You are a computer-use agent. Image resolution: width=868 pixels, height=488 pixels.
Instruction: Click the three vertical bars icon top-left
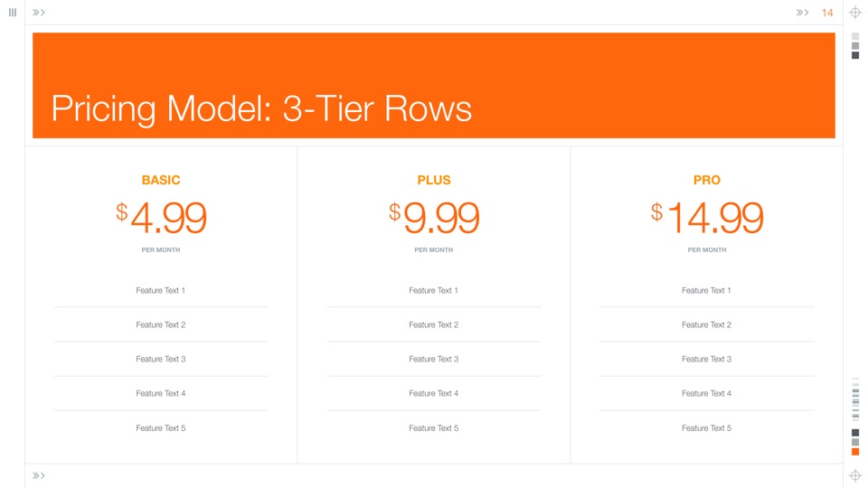(13, 13)
